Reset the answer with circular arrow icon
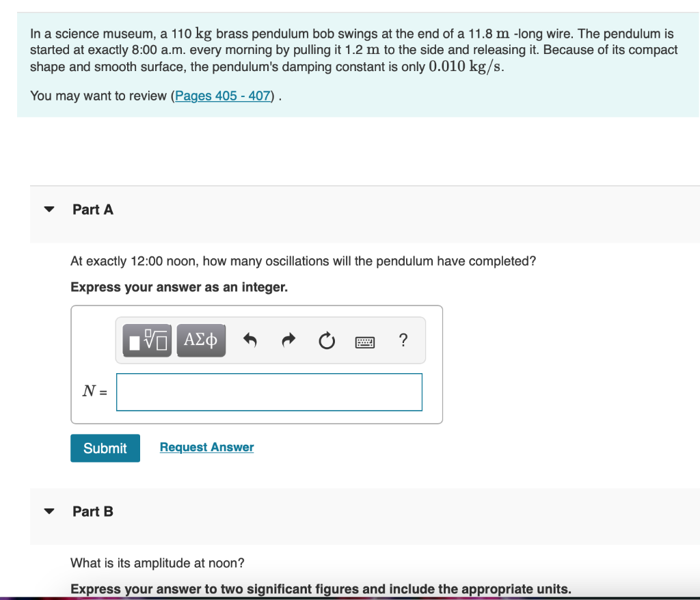The height and width of the screenshot is (600, 700). (x=327, y=340)
